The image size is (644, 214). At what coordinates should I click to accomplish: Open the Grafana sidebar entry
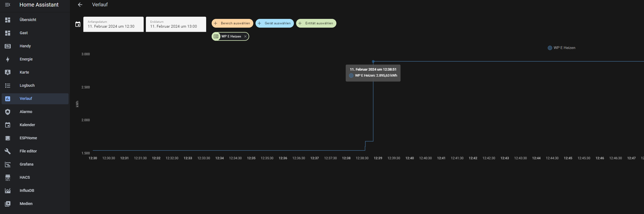click(x=26, y=164)
